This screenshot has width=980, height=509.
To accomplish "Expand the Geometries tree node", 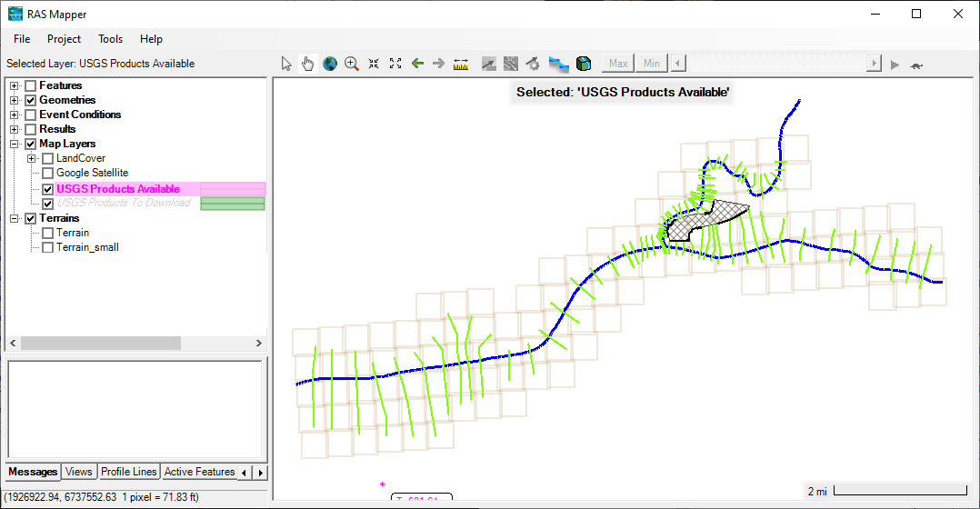I will (x=15, y=100).
